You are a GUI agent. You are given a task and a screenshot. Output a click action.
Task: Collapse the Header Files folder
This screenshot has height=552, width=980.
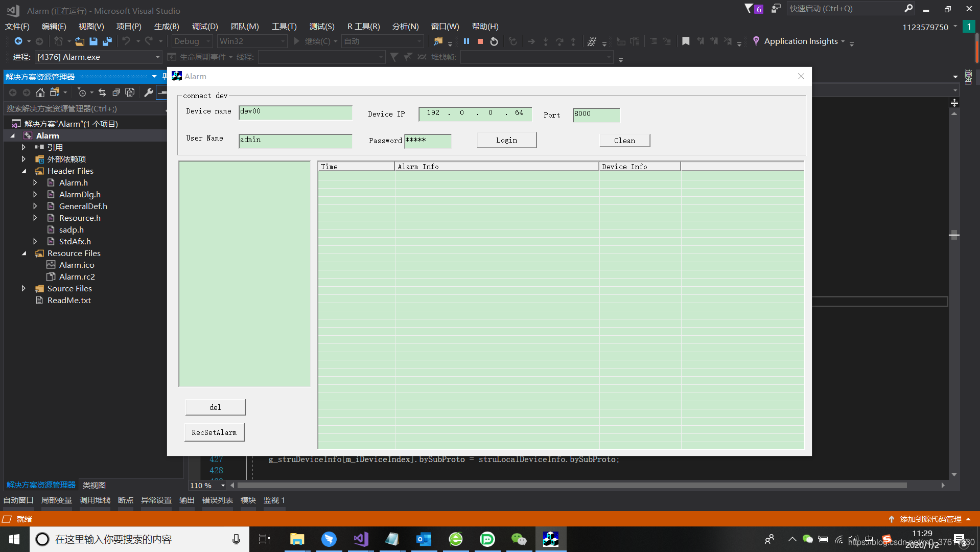click(x=24, y=171)
